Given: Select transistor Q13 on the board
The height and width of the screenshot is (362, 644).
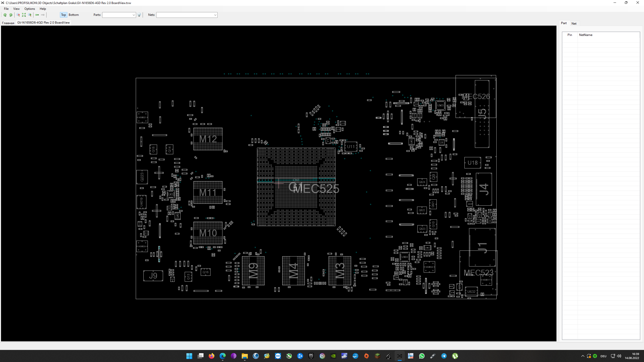Looking at the screenshot, I should tap(188, 277).
